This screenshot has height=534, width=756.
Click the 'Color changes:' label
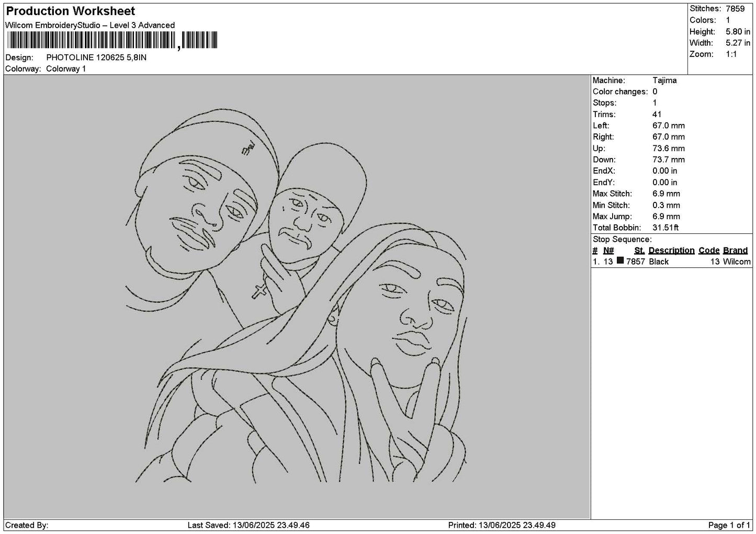click(620, 92)
